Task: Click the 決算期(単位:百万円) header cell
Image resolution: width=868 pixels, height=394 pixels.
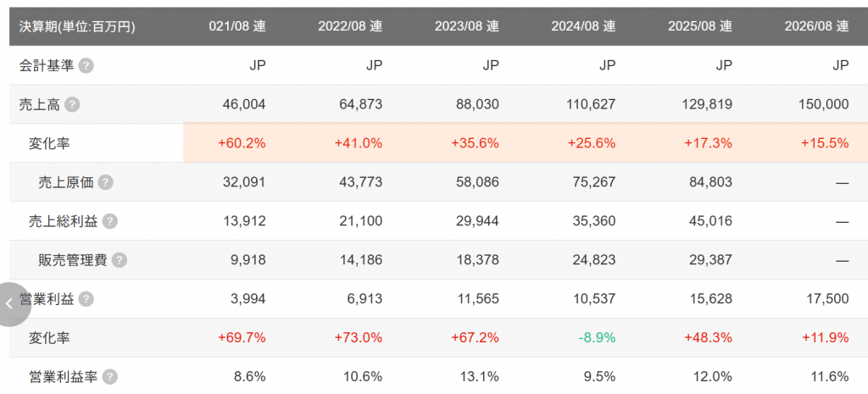Action: pos(77,26)
